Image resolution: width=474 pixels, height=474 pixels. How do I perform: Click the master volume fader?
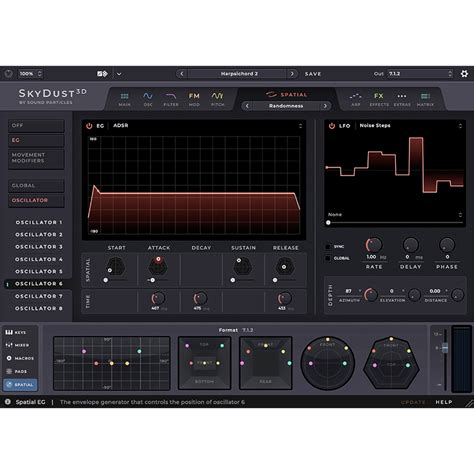(445, 348)
